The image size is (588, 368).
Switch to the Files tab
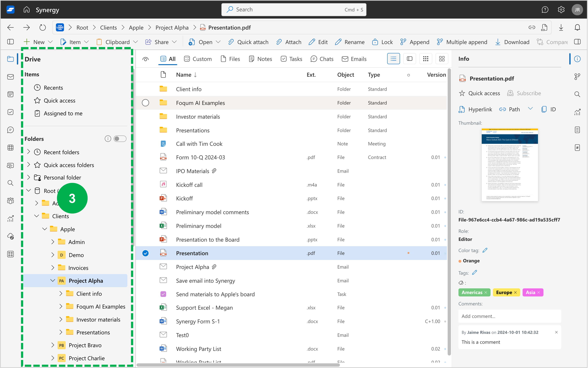pyautogui.click(x=230, y=59)
